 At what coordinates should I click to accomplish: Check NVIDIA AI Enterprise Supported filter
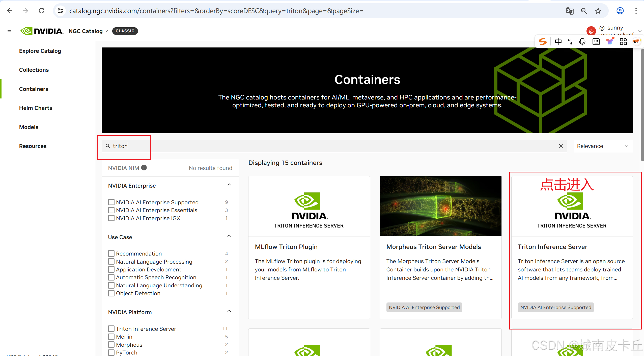[x=111, y=202]
